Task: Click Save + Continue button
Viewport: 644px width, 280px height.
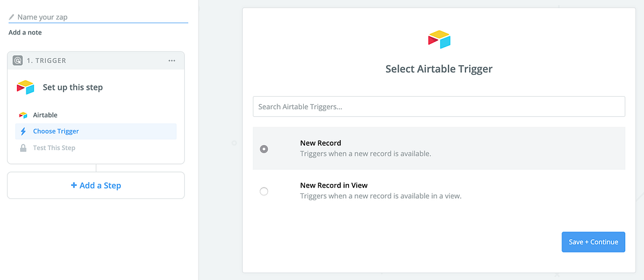Action: tap(593, 242)
